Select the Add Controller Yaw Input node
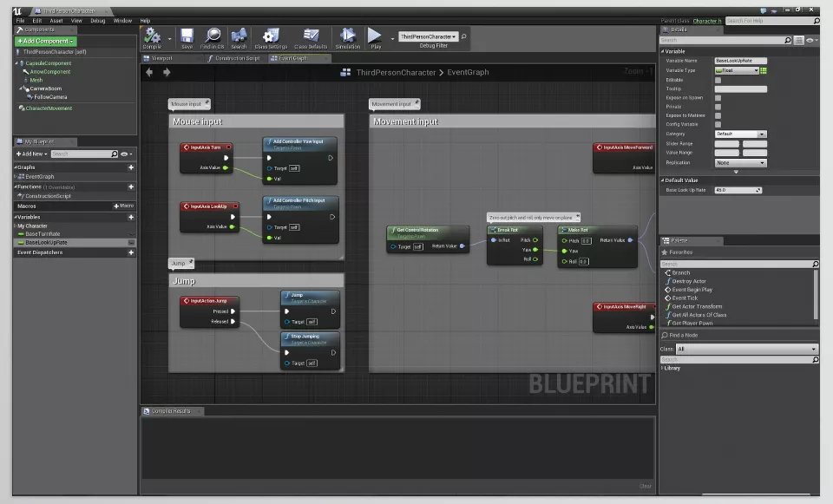Screen dimensions: 833x504 pos(300,160)
